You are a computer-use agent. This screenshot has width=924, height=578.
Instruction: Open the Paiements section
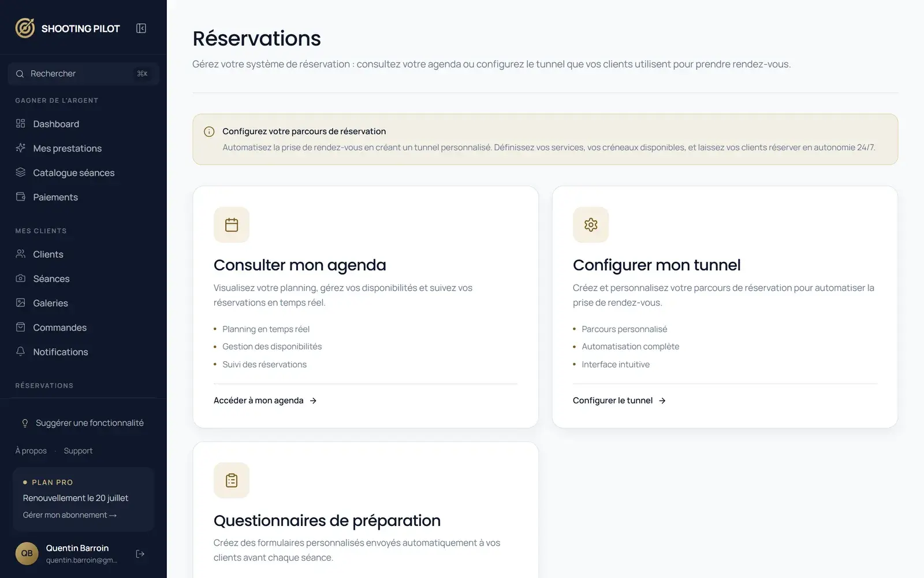(55, 197)
